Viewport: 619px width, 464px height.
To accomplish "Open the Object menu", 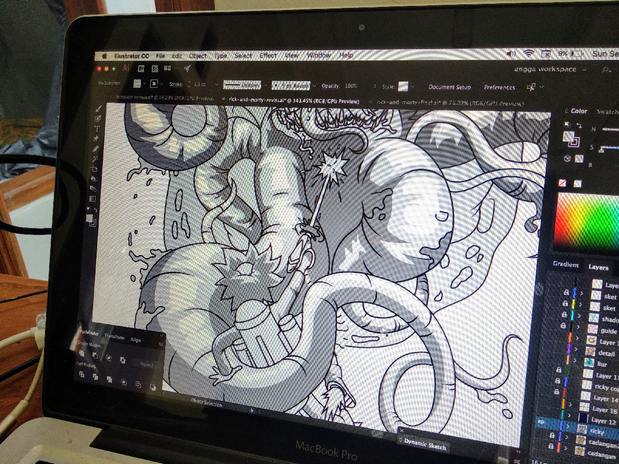I will [x=198, y=56].
